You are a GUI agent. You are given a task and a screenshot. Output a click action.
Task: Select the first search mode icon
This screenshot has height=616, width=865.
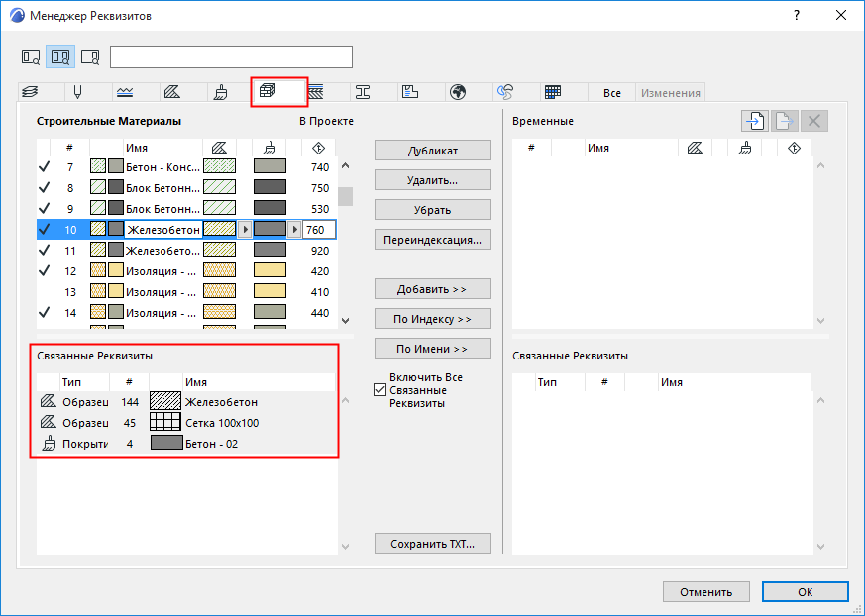[31, 56]
